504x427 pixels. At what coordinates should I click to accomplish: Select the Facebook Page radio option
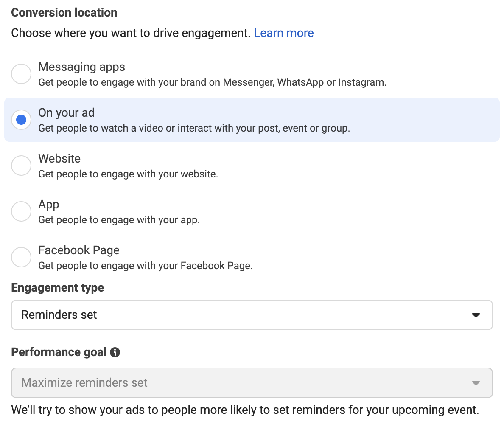[21, 257]
